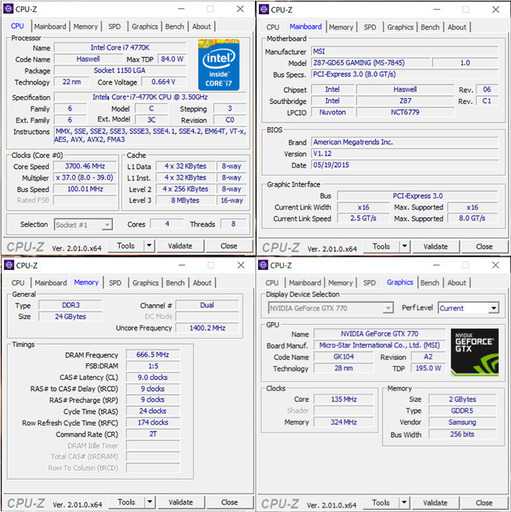Click the Board Manuf. Micro-Star International value

click(x=380, y=345)
